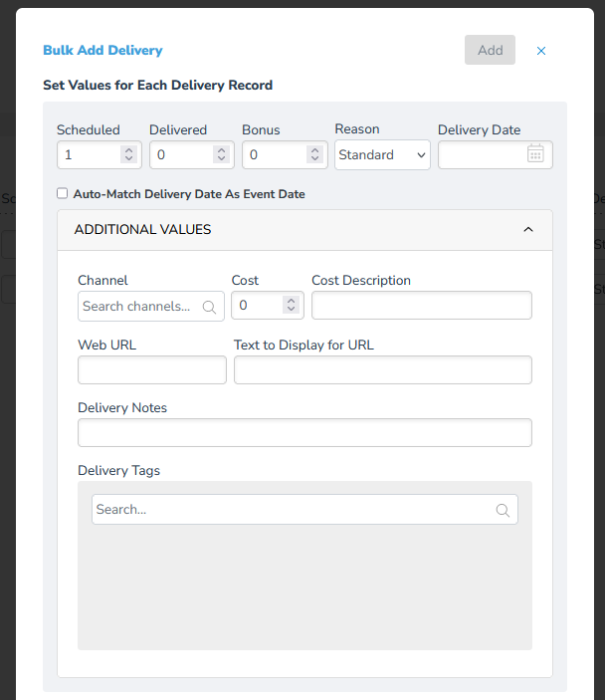Increase the Scheduled value with up arrow

tap(128, 150)
